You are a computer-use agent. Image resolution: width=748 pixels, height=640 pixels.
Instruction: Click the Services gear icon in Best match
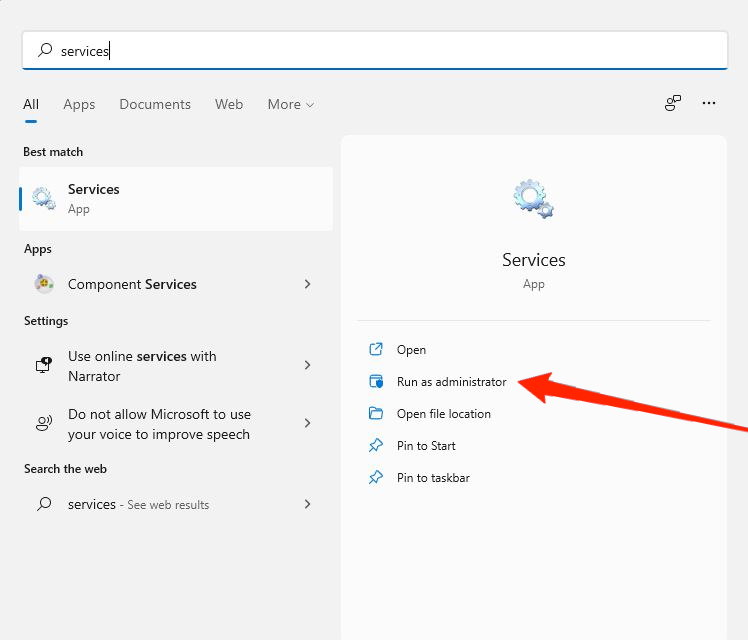[x=44, y=198]
